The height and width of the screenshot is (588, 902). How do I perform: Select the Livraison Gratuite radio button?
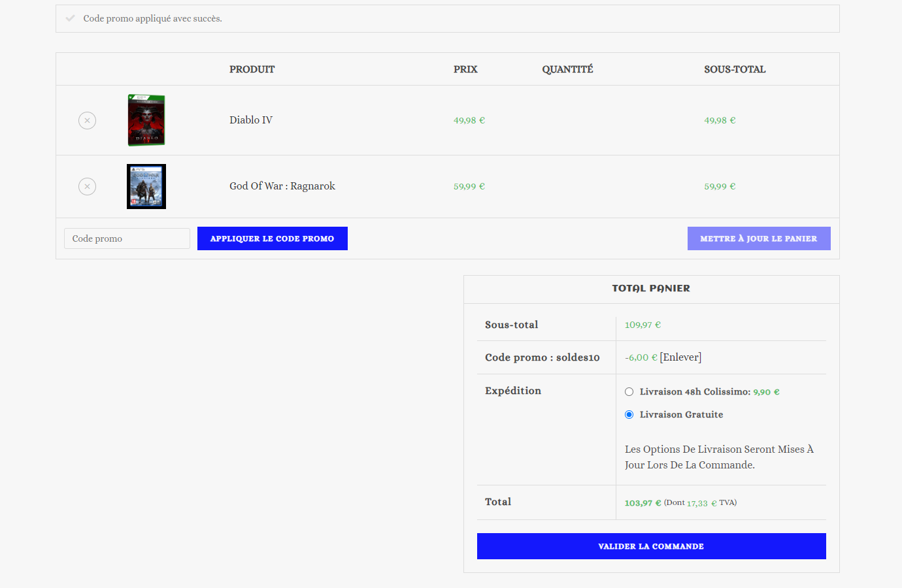(629, 415)
